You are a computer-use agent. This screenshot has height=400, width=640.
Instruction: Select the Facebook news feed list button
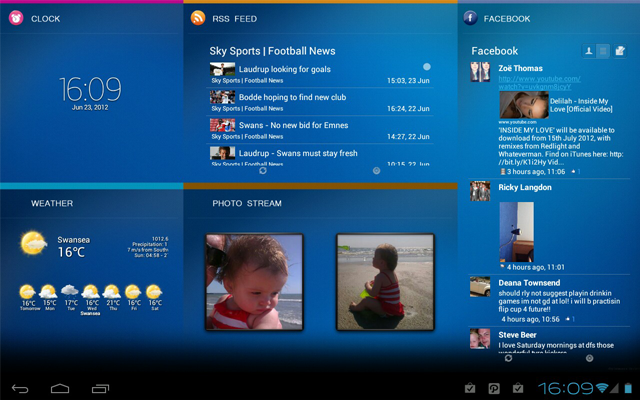(x=603, y=51)
